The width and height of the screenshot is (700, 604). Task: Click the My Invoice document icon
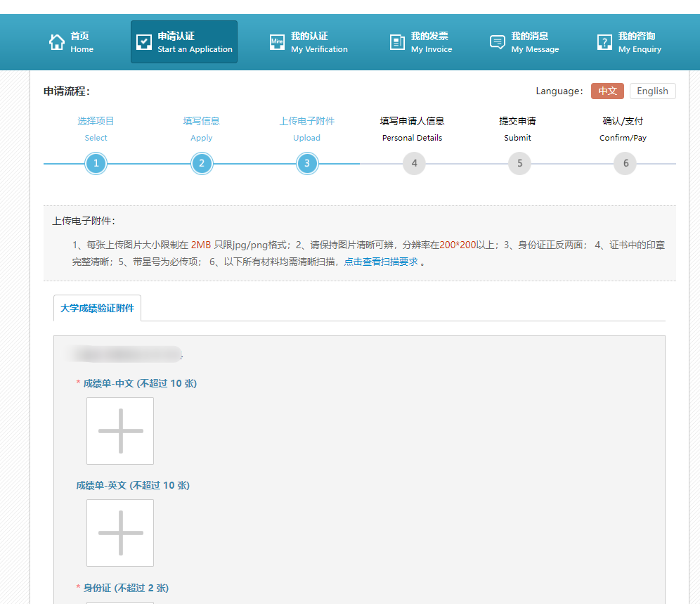click(x=398, y=42)
